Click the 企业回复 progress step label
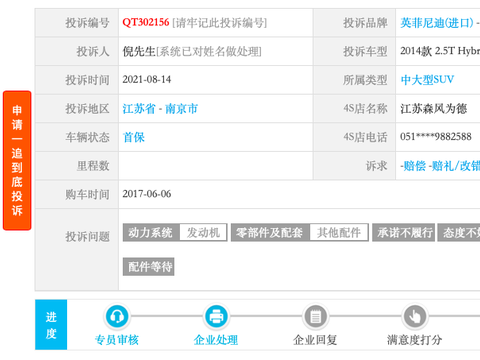This screenshot has width=480, height=360. point(315,340)
